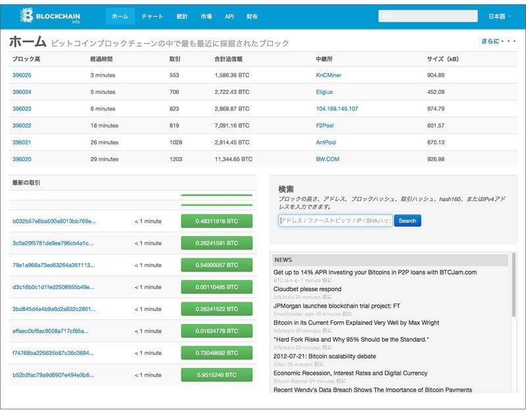Open the AntPool relay link
Viewport: 526px width, 420px height.
[325, 142]
